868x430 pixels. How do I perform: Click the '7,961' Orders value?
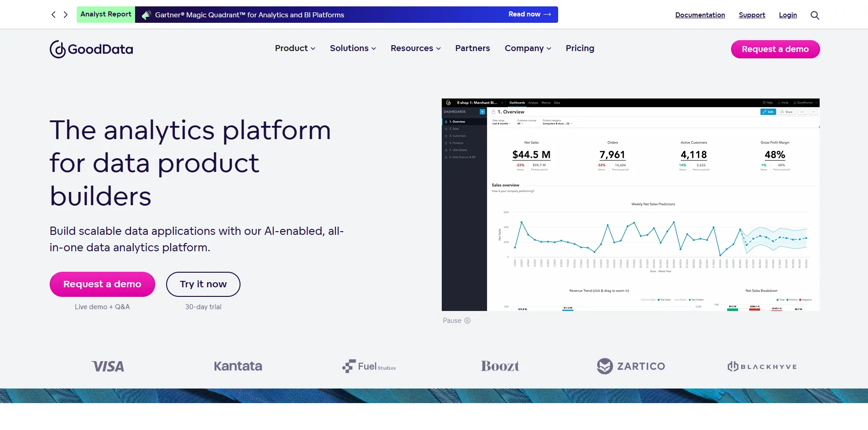coord(612,155)
